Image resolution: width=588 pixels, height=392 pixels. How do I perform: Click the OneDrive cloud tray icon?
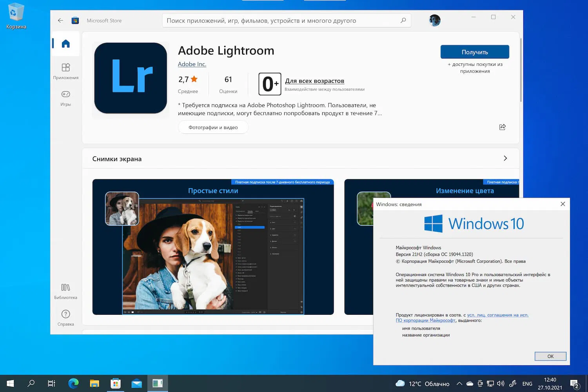[x=470, y=384]
